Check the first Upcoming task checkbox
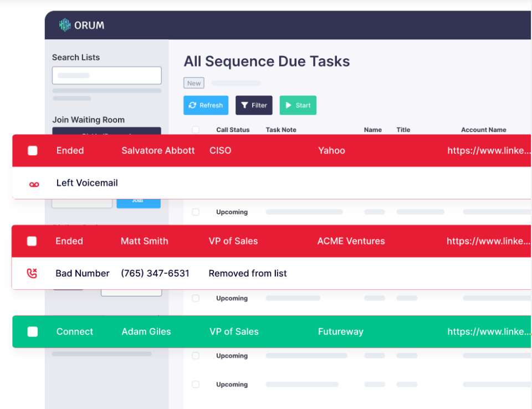Screen dimensions: 532x409 click(x=196, y=212)
